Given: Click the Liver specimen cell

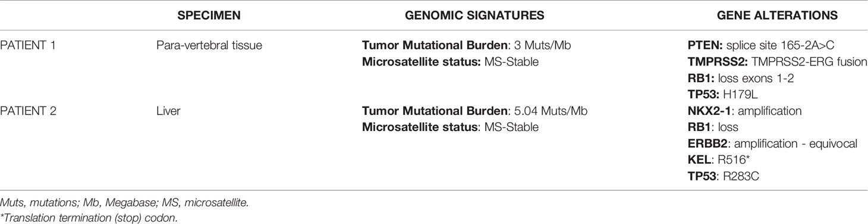Looking at the screenshot, I should tap(164, 111).
